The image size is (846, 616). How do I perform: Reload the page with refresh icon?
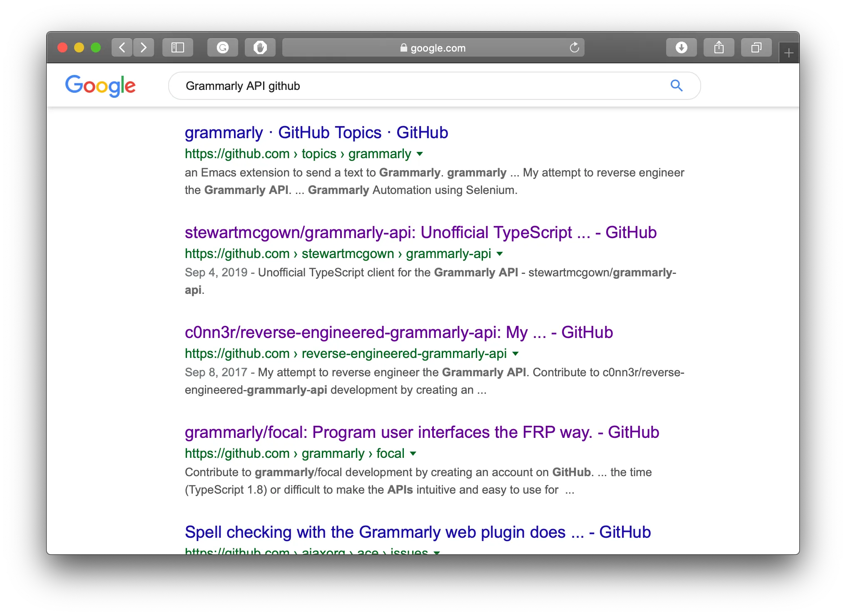(575, 47)
